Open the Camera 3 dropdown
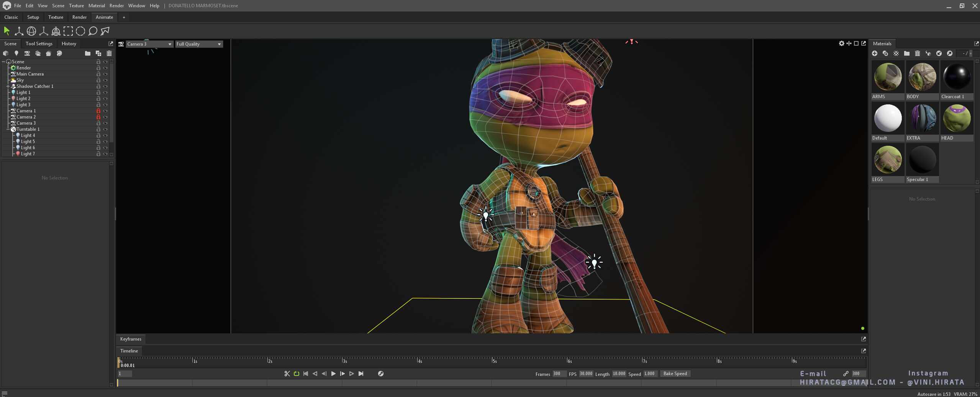 tap(149, 44)
